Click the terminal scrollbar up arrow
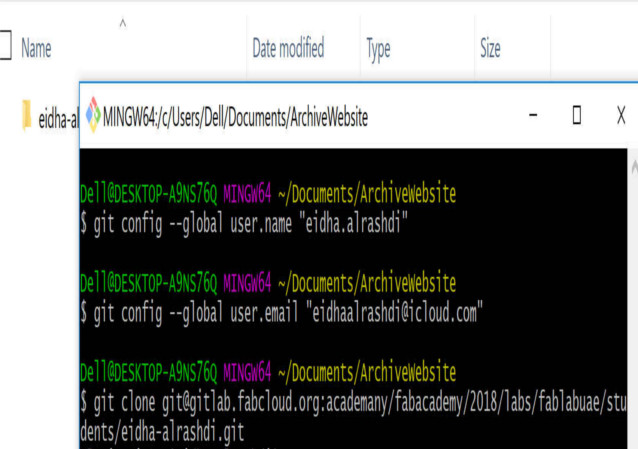Image resolution: width=638 pixels, height=449 pixels. tap(634, 167)
